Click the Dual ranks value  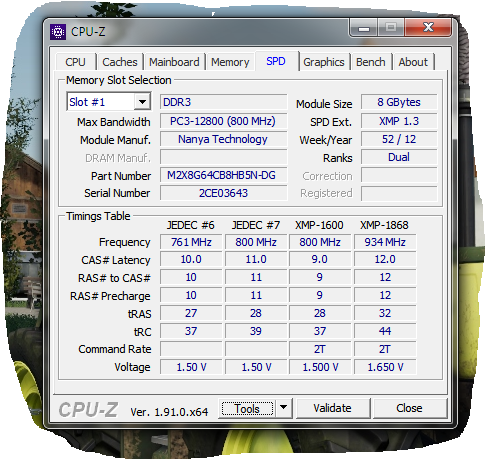click(x=399, y=157)
